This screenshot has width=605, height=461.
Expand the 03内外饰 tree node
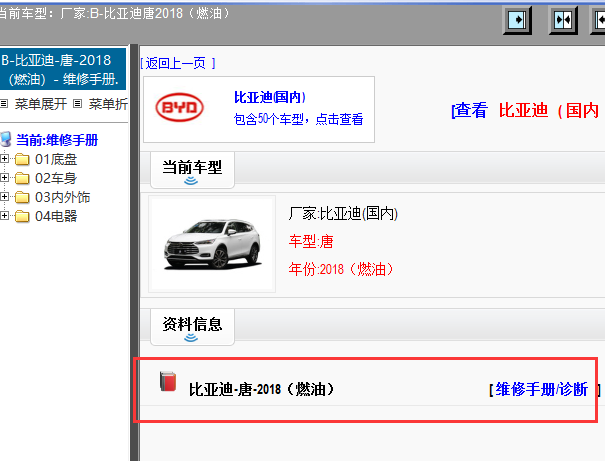point(4,197)
